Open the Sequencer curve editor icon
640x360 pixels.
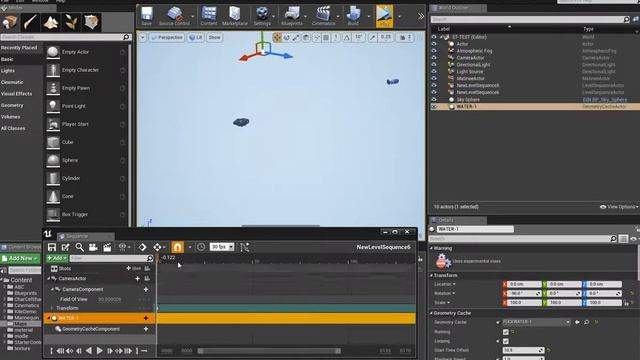click(244, 247)
